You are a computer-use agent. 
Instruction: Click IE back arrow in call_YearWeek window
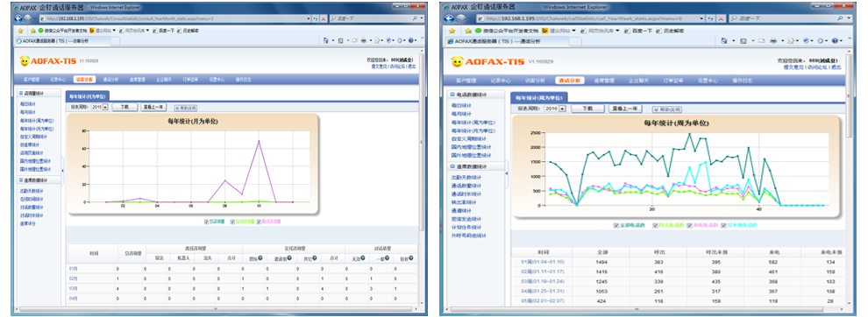tap(448, 18)
